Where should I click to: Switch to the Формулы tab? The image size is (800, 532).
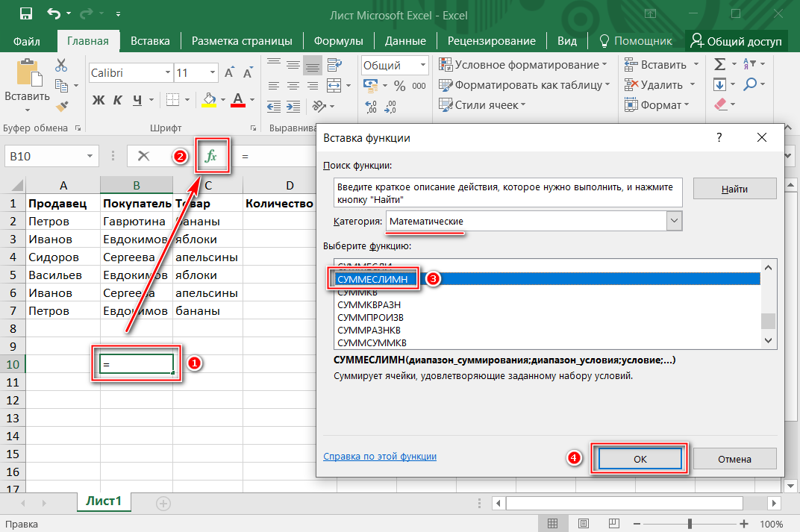(338, 41)
